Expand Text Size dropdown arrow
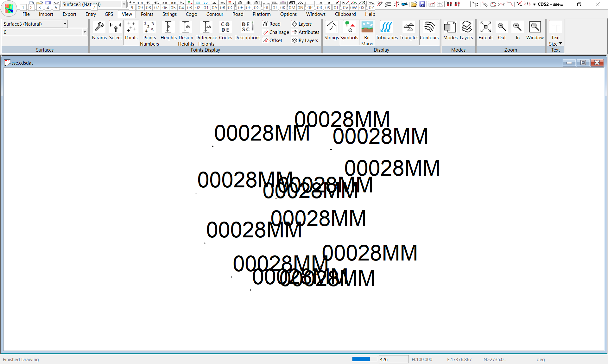The image size is (608, 364). 560,43
